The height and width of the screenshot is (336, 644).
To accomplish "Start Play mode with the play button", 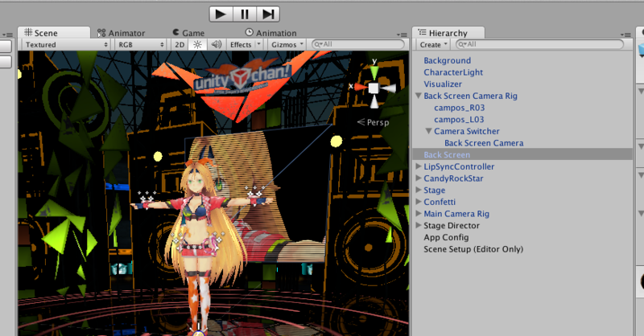I will point(221,14).
